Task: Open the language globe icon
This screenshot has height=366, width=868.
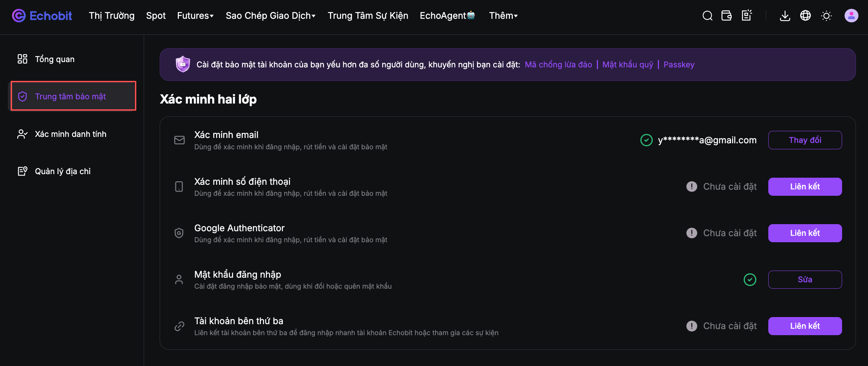Action: coord(805,16)
